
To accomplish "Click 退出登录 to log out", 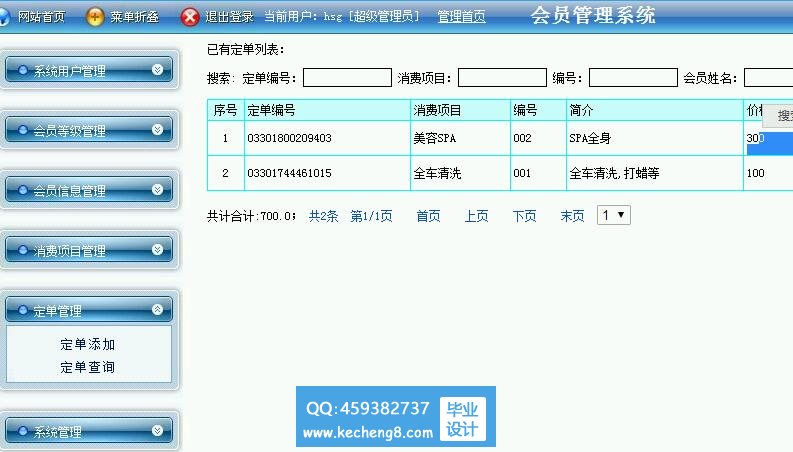I will pyautogui.click(x=230, y=17).
